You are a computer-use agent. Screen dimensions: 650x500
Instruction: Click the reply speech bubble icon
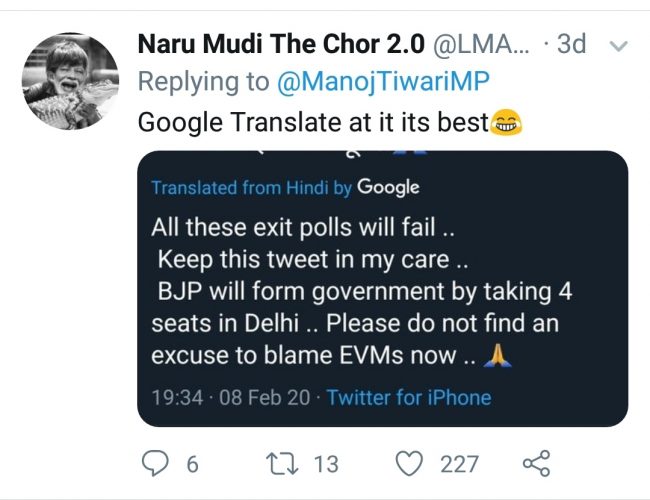point(157,464)
